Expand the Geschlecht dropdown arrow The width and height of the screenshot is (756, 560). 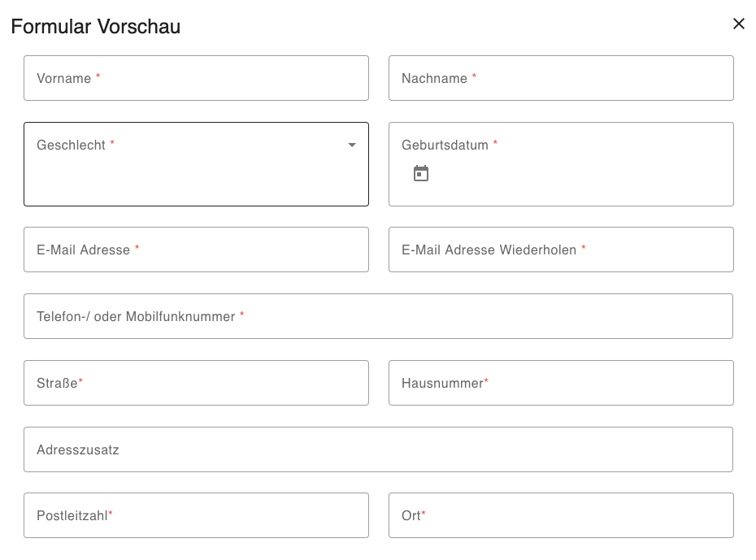(352, 145)
